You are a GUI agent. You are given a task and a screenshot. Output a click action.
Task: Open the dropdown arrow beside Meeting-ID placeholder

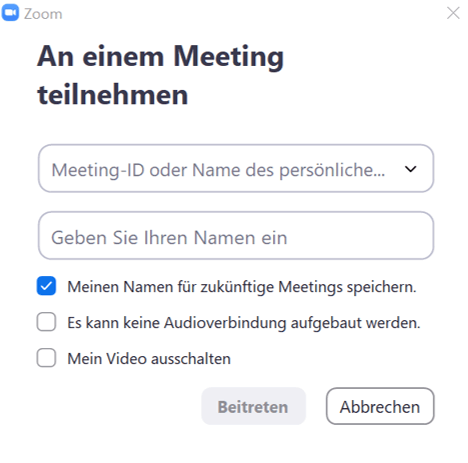click(x=410, y=169)
